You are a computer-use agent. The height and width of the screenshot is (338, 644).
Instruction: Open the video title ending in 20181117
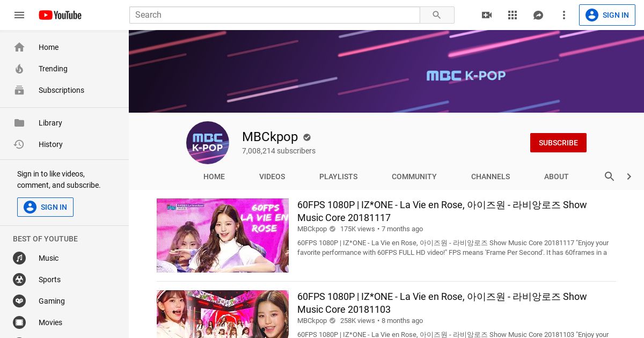(x=442, y=211)
